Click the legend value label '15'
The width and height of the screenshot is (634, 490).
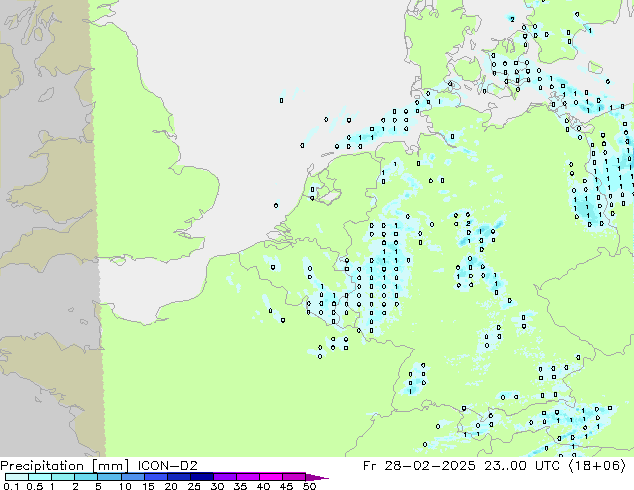pyautogui.click(x=148, y=486)
